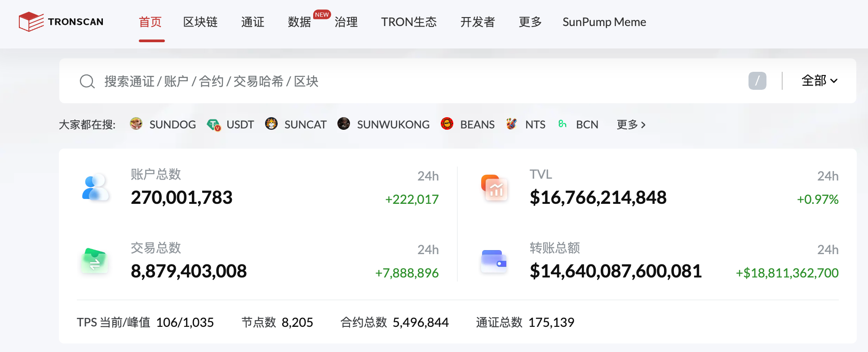This screenshot has width=868, height=352.
Task: Click the TVL label
Action: pyautogui.click(x=540, y=174)
